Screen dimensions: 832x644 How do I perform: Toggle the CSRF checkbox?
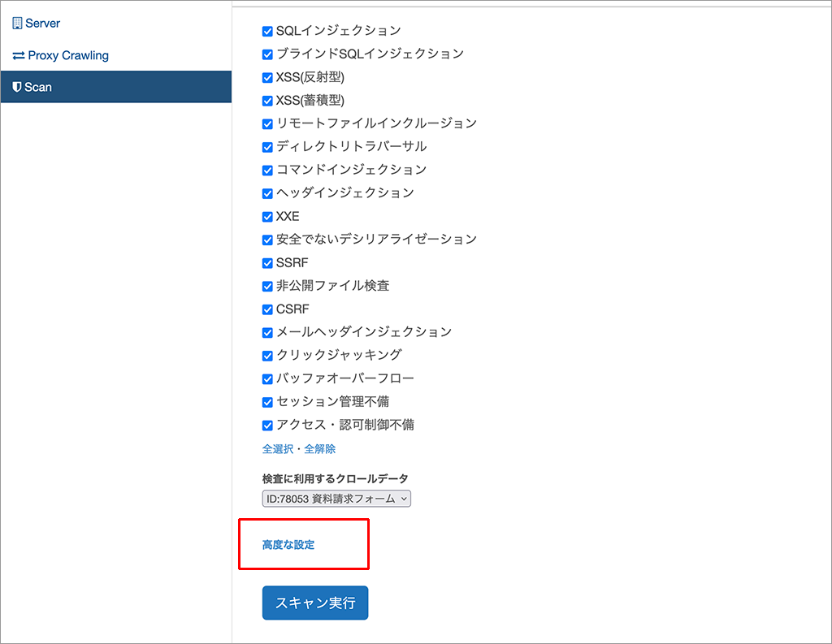click(x=267, y=309)
